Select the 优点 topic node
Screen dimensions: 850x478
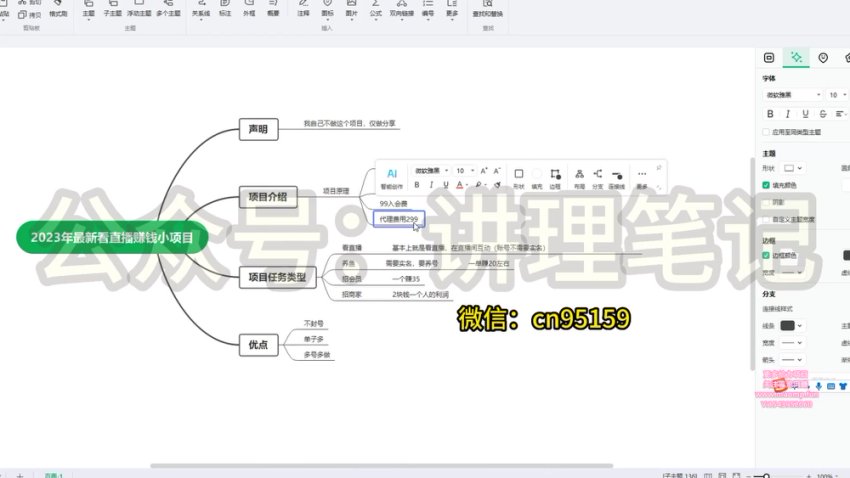[x=258, y=345]
